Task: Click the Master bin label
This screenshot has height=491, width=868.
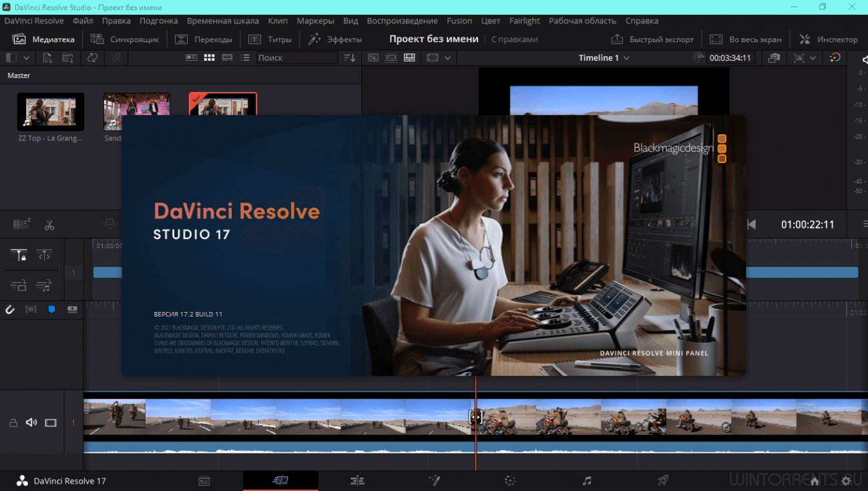Action: click(19, 75)
